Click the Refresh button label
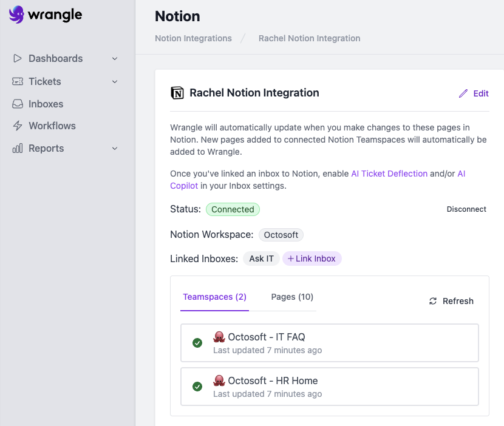 (458, 301)
